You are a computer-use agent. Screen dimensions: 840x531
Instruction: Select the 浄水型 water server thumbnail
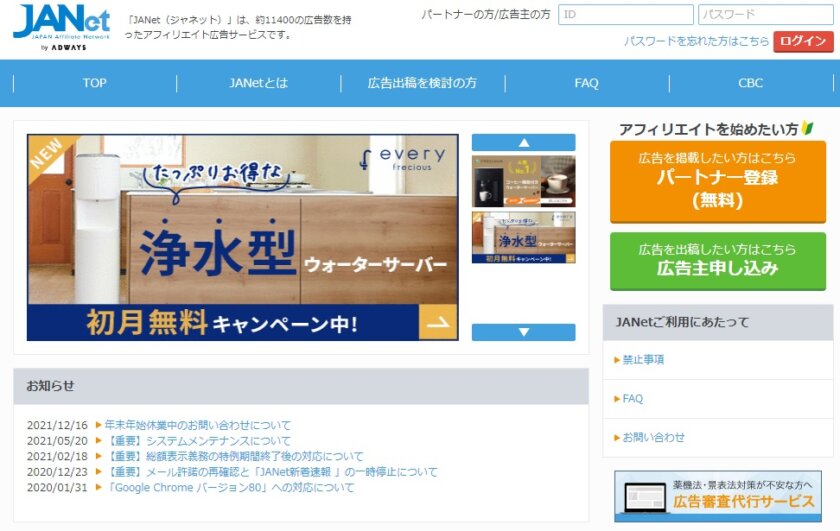[523, 237]
